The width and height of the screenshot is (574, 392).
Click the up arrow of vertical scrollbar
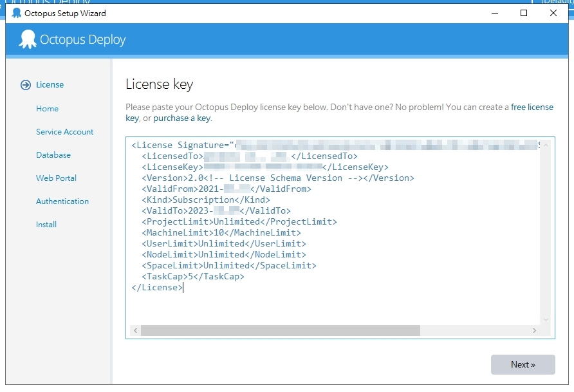pyautogui.click(x=546, y=145)
